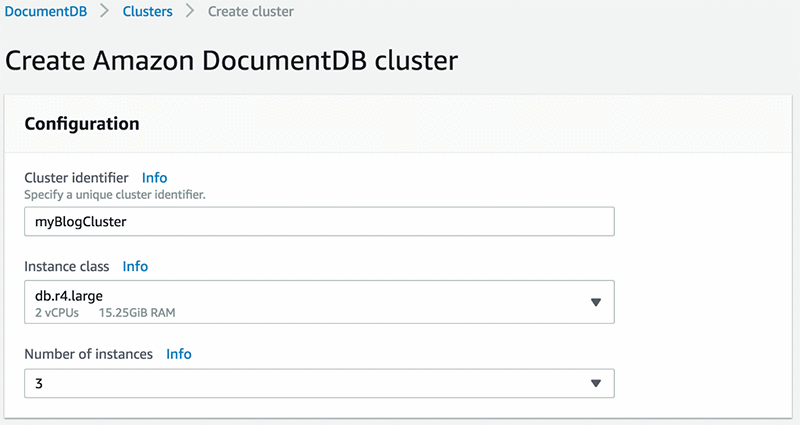Click the arrow icon on Number of instances dropdown
The height and width of the screenshot is (425, 800).
595,383
